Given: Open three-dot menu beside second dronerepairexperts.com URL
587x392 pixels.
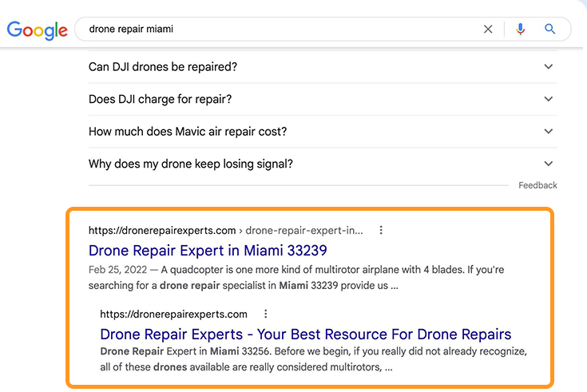Looking at the screenshot, I should click(x=265, y=314).
